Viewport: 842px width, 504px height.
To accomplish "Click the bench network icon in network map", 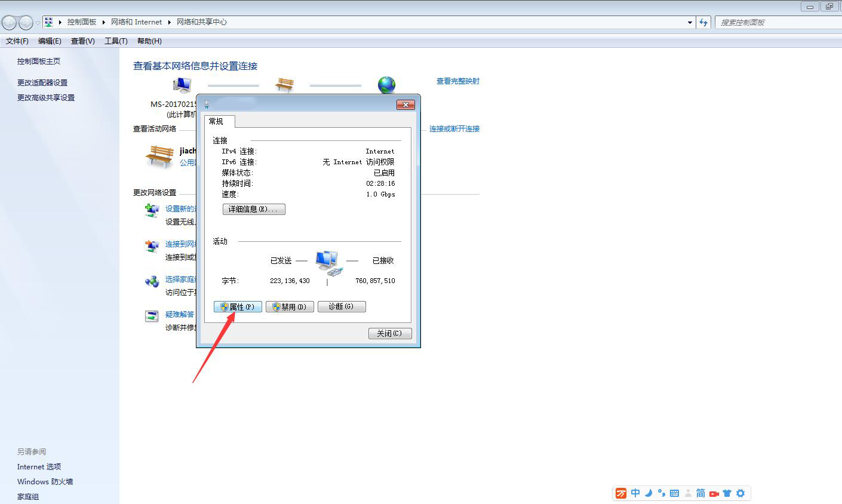I will [285, 85].
